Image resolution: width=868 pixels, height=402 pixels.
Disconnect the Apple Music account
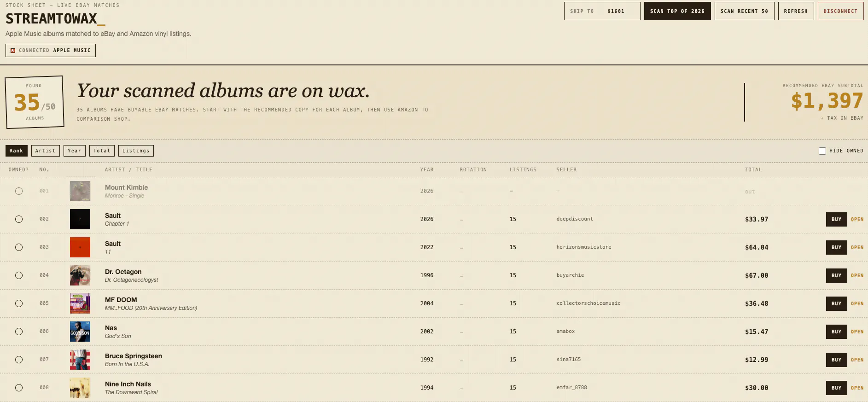tap(841, 11)
